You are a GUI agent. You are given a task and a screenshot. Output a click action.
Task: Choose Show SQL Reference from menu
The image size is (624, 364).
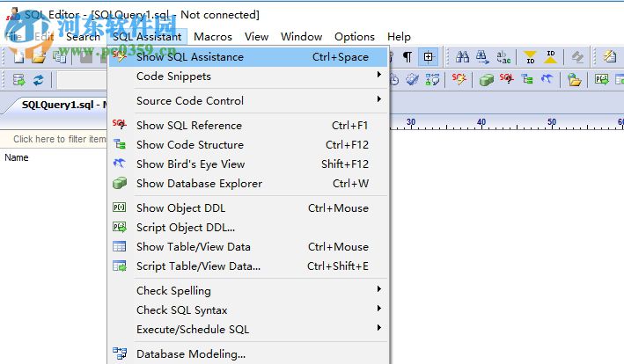(249, 125)
